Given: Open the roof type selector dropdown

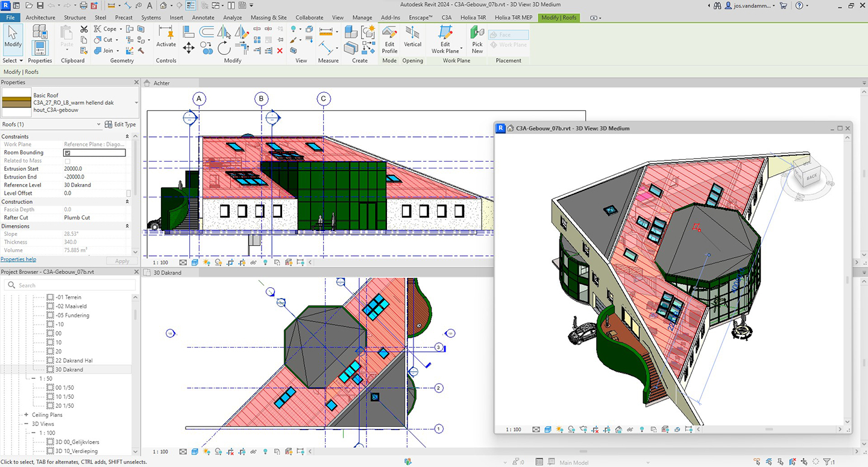Looking at the screenshot, I should pyautogui.click(x=136, y=103).
